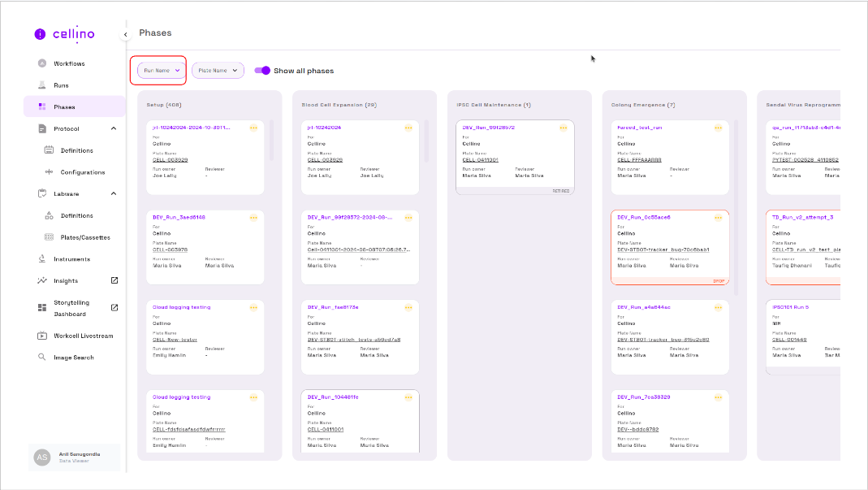Viewport: 868px width, 490px height.
Task: Open the Run Name dropdown filter
Action: tap(161, 71)
